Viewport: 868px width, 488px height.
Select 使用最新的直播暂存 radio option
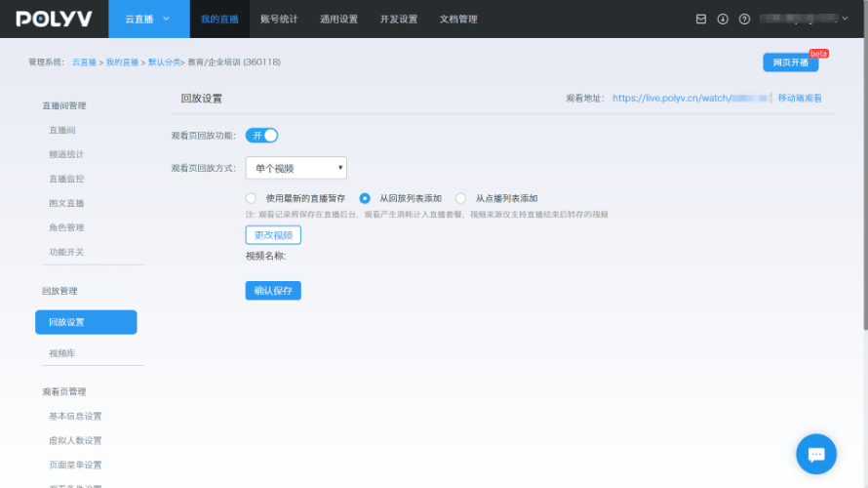(251, 198)
